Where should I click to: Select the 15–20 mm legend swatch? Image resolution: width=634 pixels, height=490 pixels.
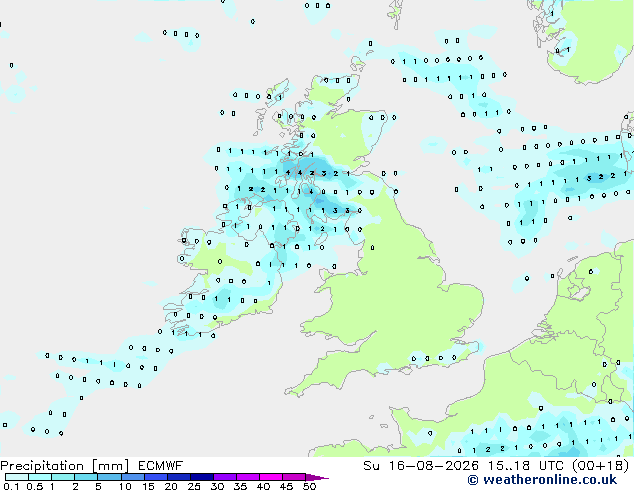pyautogui.click(x=156, y=477)
